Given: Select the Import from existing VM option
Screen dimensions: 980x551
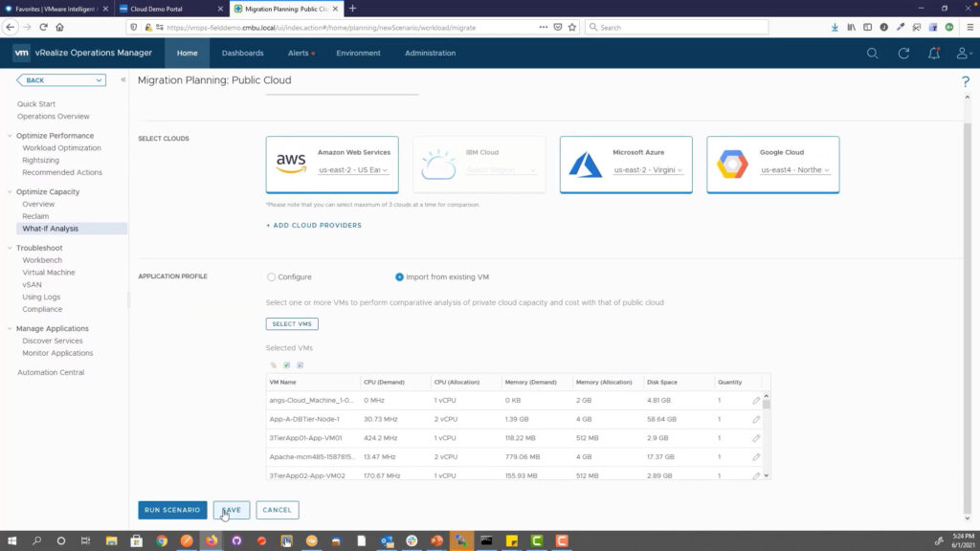Looking at the screenshot, I should (x=399, y=277).
